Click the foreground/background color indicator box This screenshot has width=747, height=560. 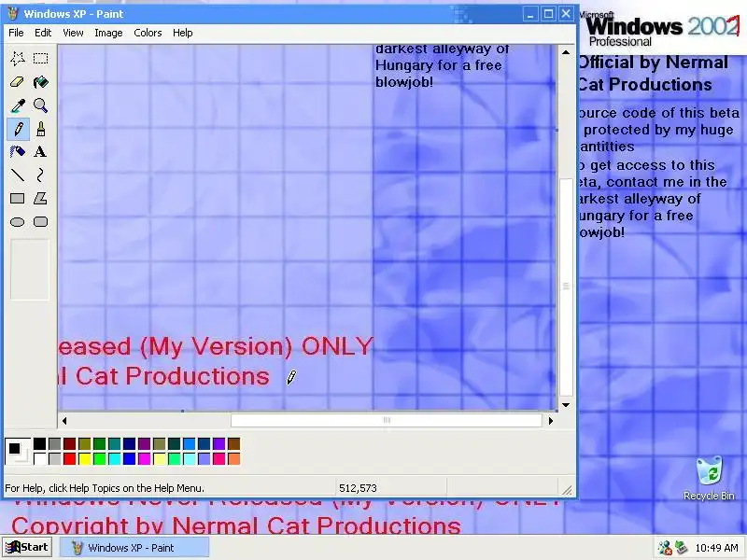click(x=18, y=452)
